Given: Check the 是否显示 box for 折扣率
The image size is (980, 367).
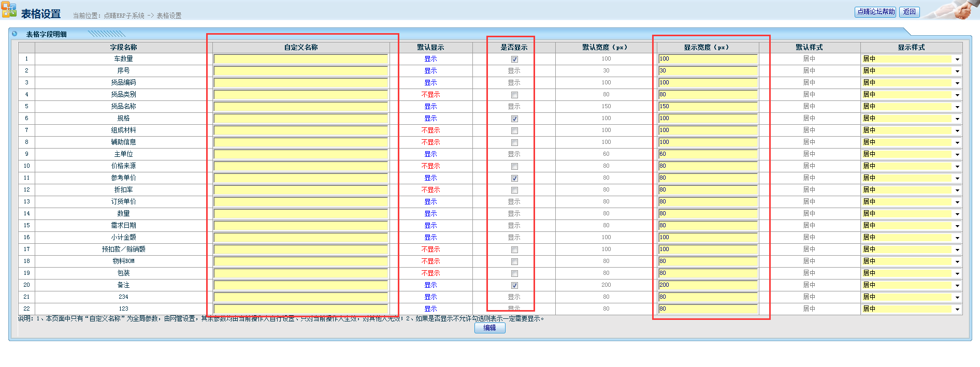Looking at the screenshot, I should pyautogui.click(x=514, y=190).
